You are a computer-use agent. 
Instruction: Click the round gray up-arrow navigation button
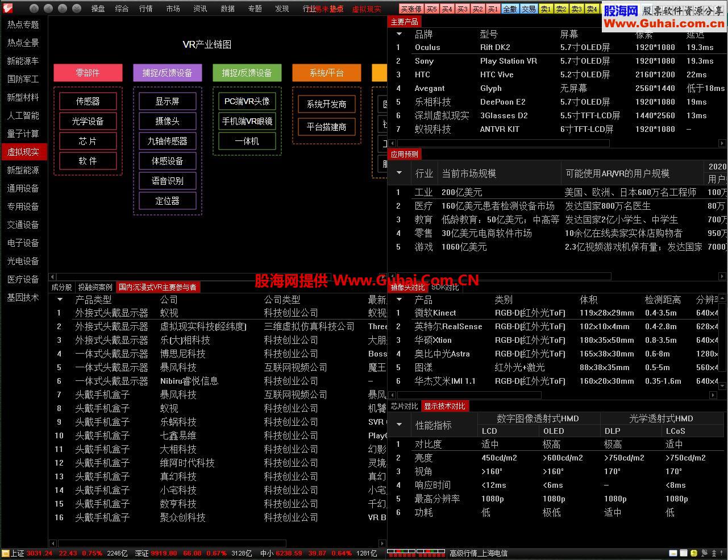[x=34, y=9]
